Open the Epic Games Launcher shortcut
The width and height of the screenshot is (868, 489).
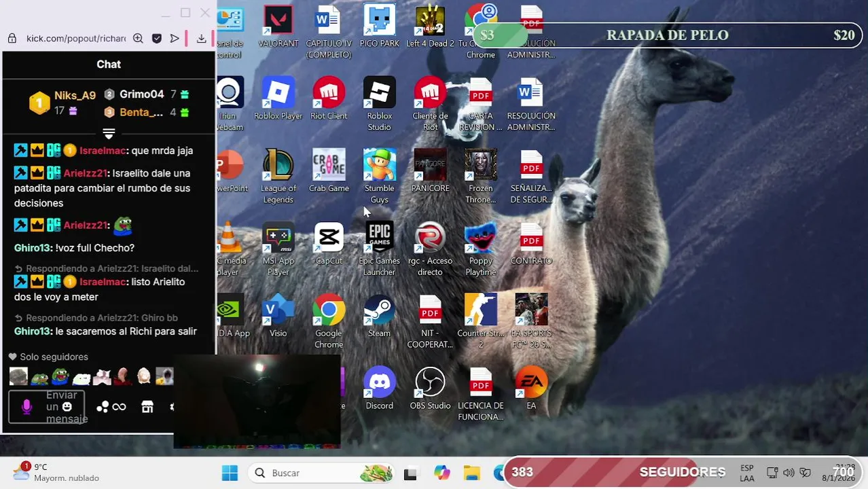pos(379,249)
